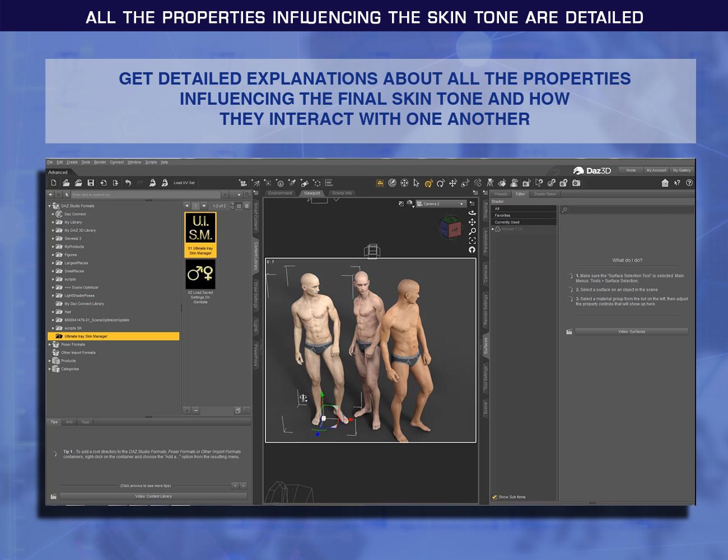
Task: Click the What's This help icon
Action: coord(677,183)
